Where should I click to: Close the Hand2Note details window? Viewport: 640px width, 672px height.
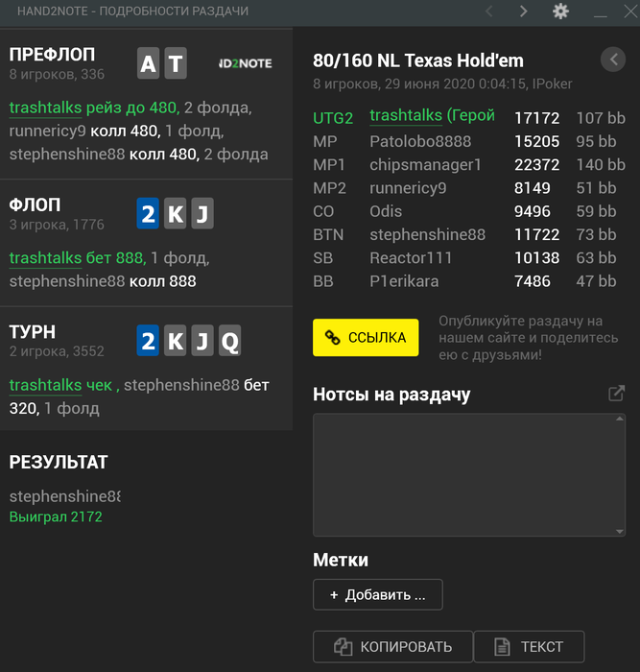[630, 11]
